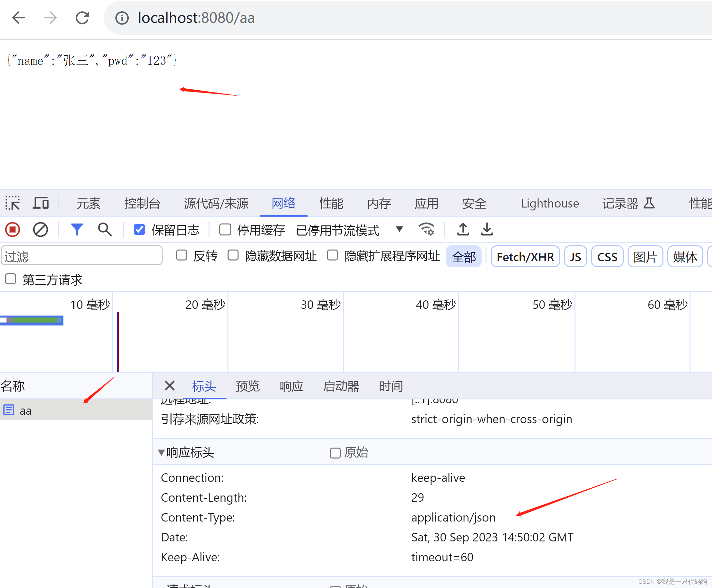Clear the network log
The width and height of the screenshot is (712, 588).
point(41,230)
